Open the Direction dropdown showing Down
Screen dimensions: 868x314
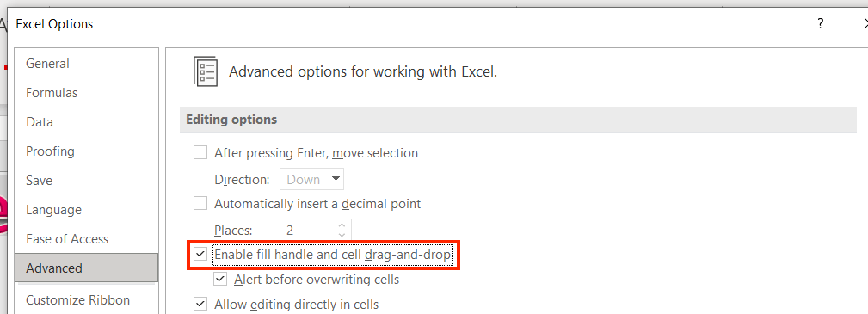pos(311,180)
